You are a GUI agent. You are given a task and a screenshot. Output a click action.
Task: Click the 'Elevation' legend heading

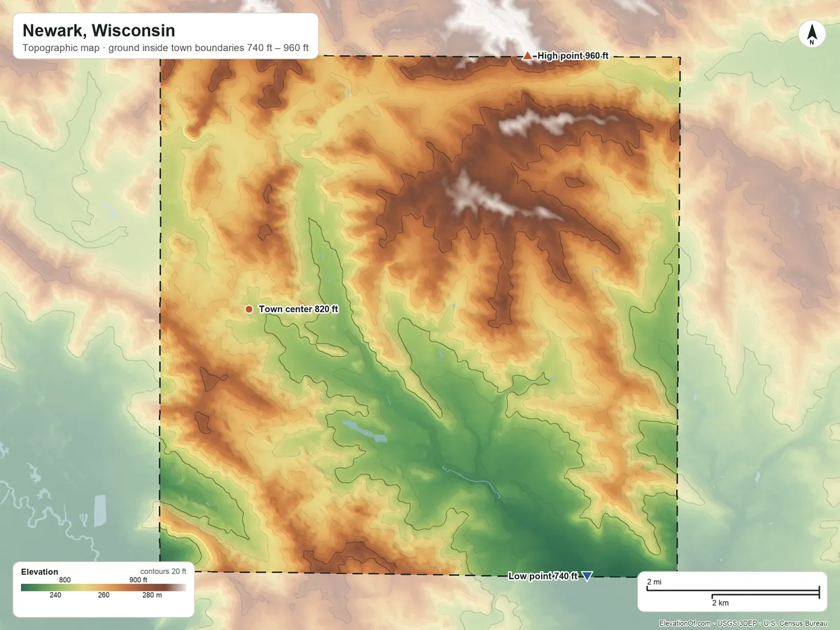click(40, 572)
